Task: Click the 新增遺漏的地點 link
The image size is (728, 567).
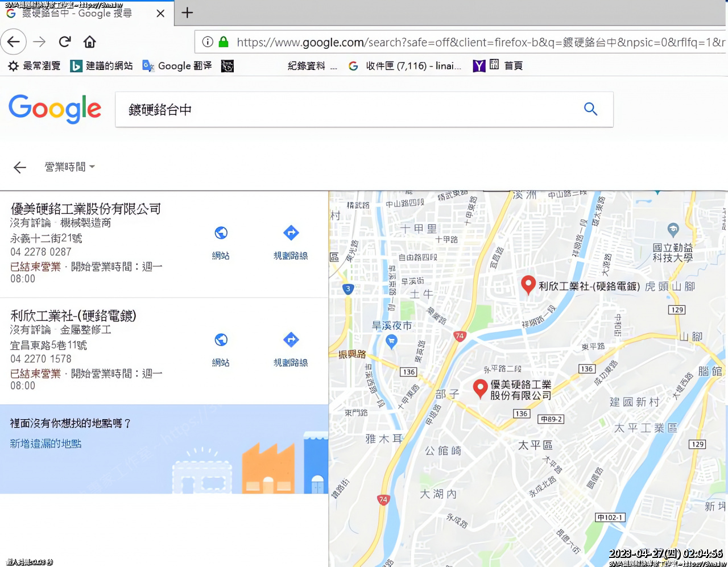Action: 45,444
